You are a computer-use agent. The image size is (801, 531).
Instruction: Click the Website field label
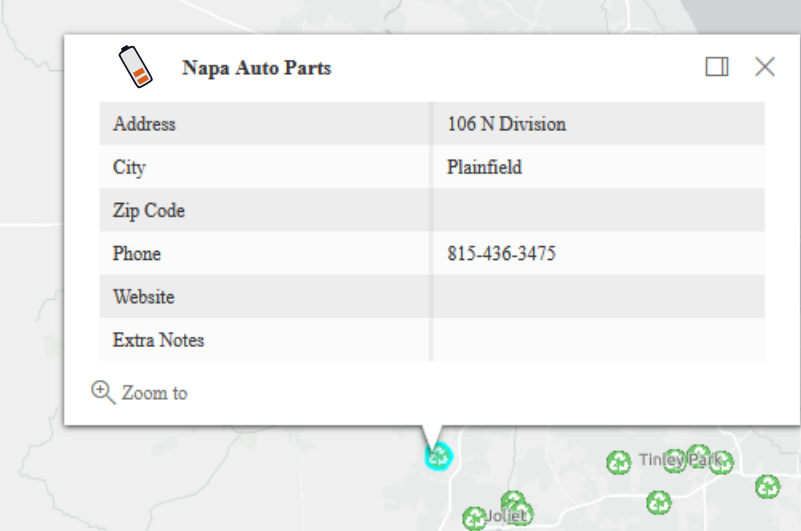[144, 297]
